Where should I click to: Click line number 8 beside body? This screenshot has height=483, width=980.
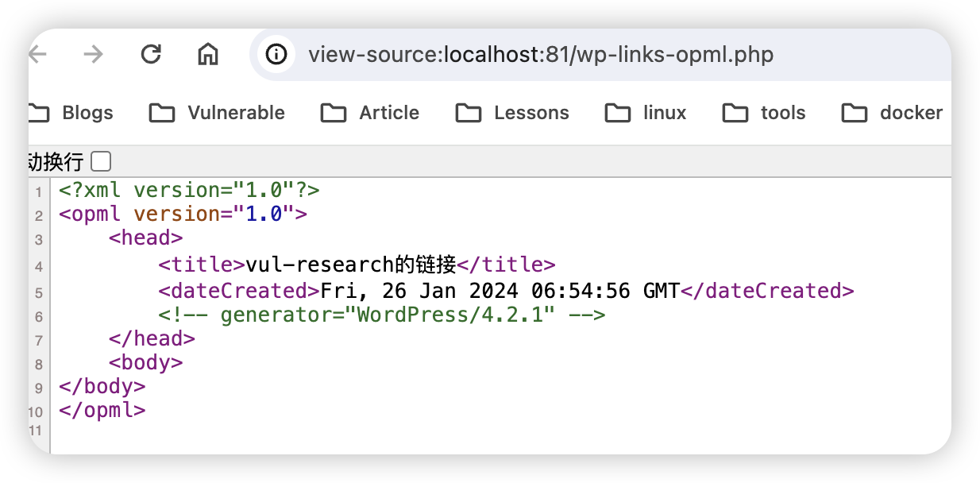pyautogui.click(x=38, y=365)
